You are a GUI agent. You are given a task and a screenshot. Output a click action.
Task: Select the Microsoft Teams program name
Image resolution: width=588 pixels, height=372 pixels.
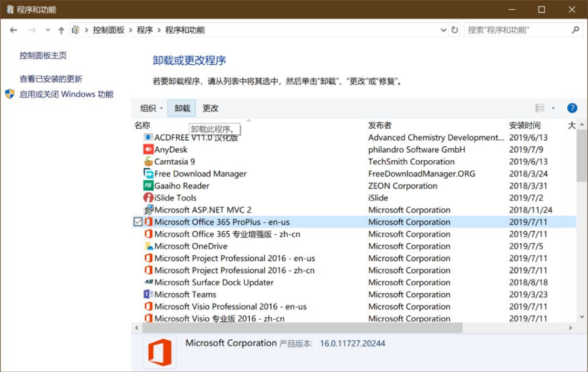[x=185, y=294]
